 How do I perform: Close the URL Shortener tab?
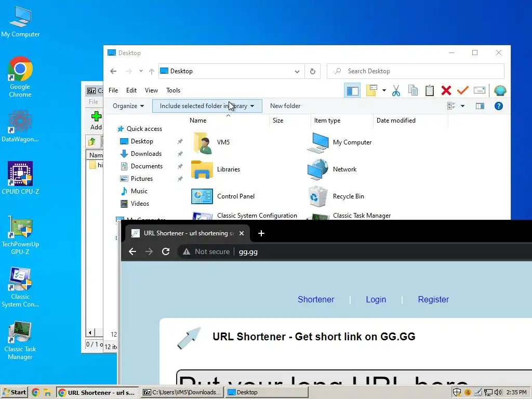click(x=242, y=233)
